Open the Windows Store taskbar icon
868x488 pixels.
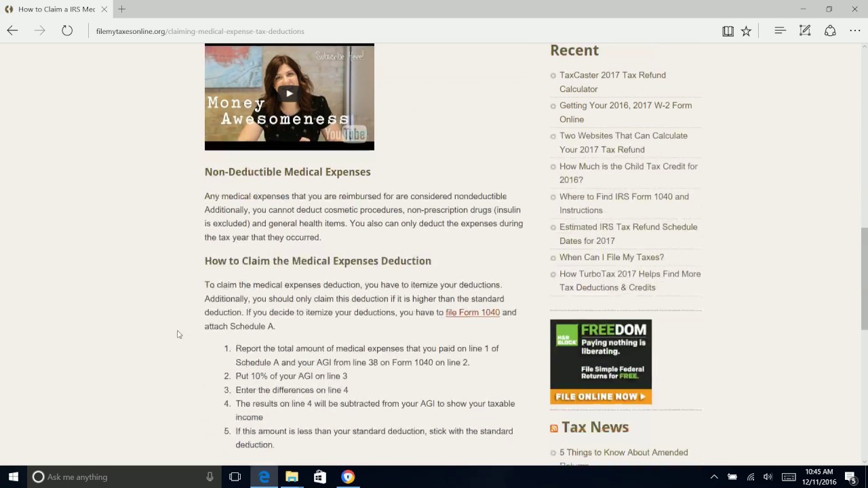pyautogui.click(x=319, y=476)
